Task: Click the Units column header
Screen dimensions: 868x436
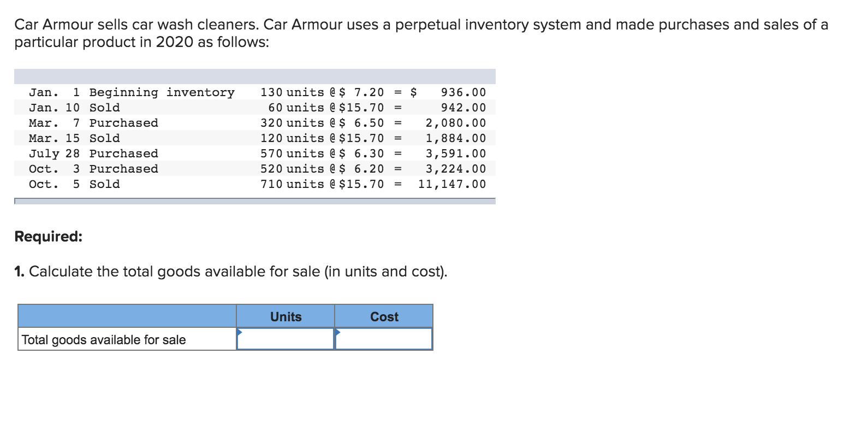Action: pyautogui.click(x=286, y=316)
